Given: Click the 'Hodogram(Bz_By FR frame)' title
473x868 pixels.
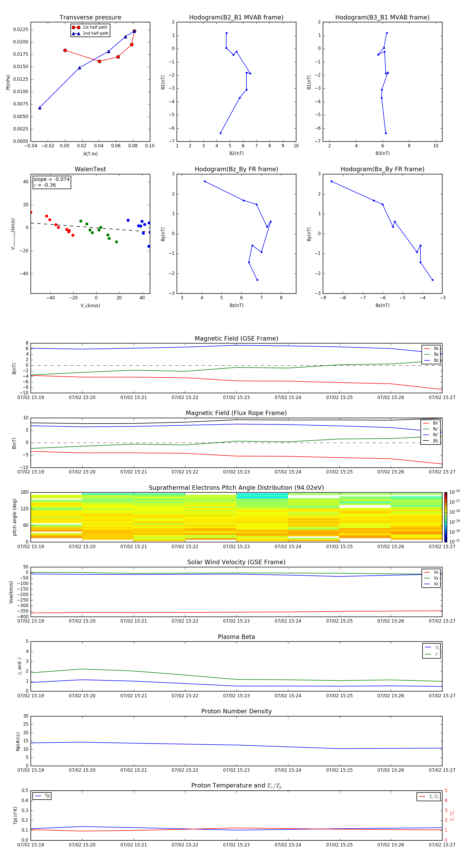Looking at the screenshot, I should pyautogui.click(x=236, y=169).
